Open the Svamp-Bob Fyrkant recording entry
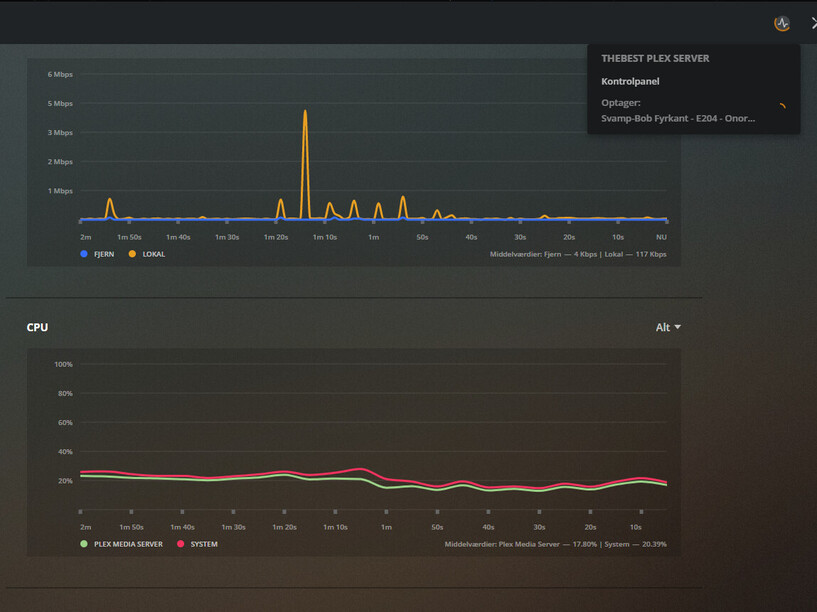 coord(678,118)
